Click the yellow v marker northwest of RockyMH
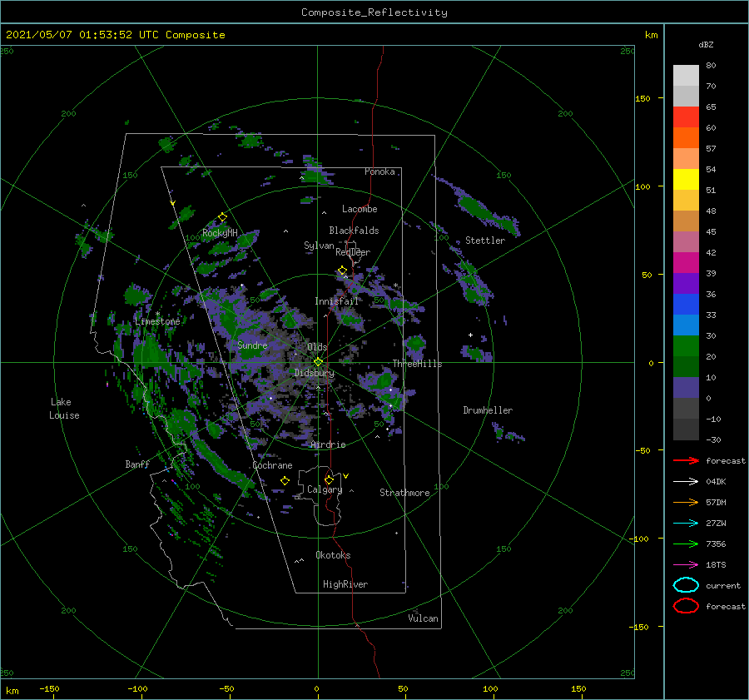This screenshot has height=700, width=749. point(173,204)
